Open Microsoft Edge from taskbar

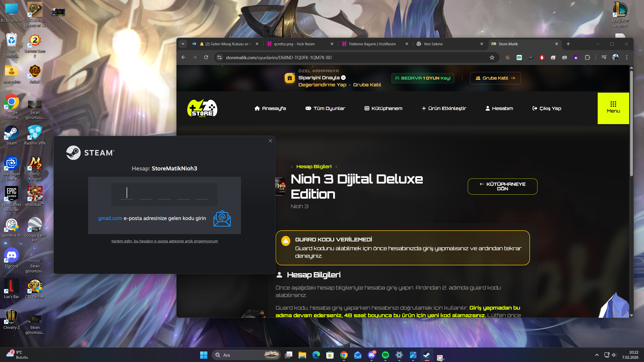(x=316, y=355)
